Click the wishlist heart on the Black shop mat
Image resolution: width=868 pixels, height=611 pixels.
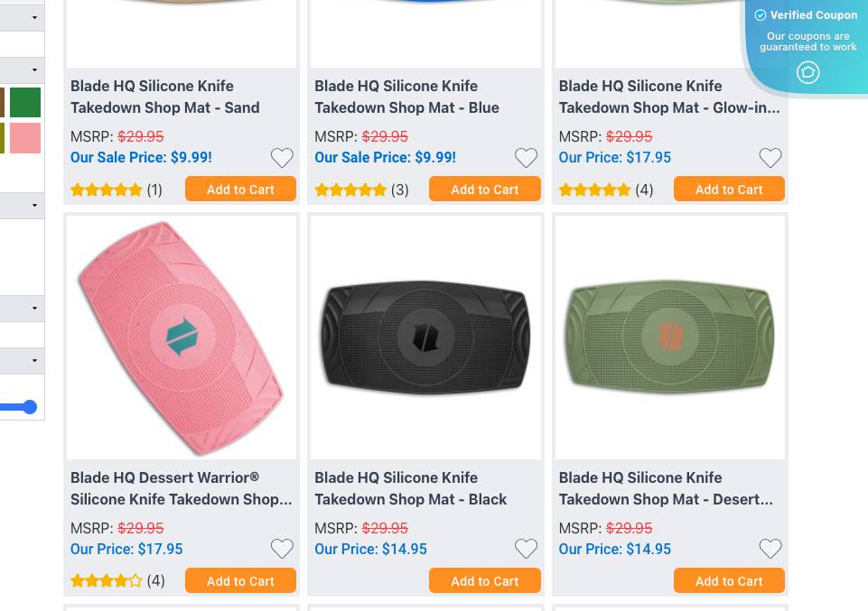click(526, 549)
